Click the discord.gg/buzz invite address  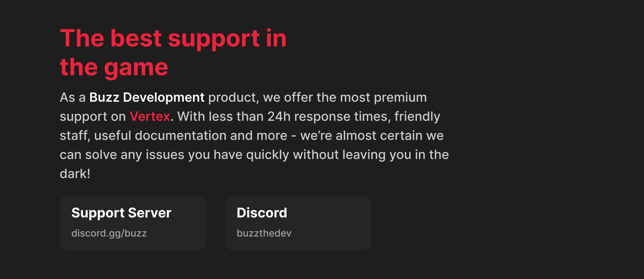pyautogui.click(x=109, y=233)
